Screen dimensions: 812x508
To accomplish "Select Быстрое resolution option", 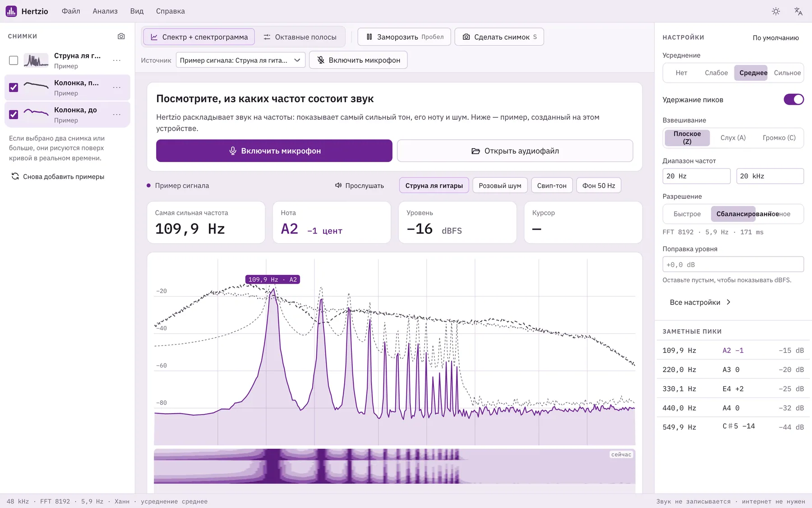I will tap(687, 214).
